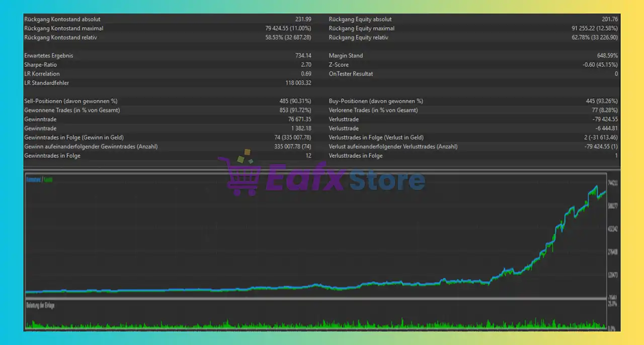The image size is (644, 345).
Task: Click the Belastung der Einlage chart label
Action: click(40, 306)
